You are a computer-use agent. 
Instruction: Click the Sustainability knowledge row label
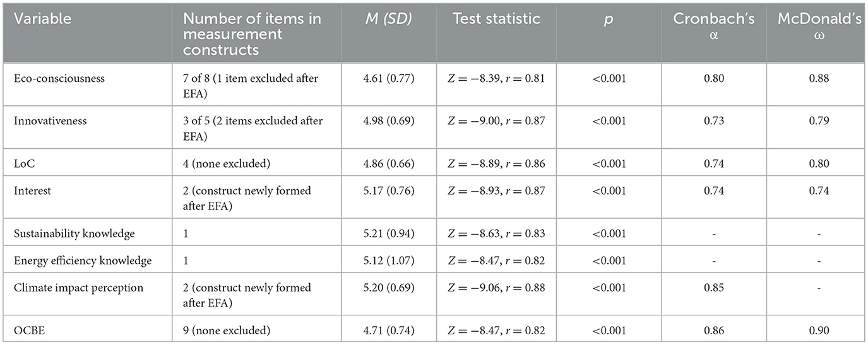pyautogui.click(x=74, y=233)
